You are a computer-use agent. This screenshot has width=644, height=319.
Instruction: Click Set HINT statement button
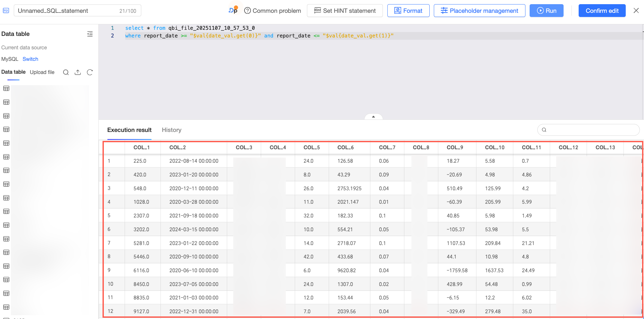click(345, 11)
